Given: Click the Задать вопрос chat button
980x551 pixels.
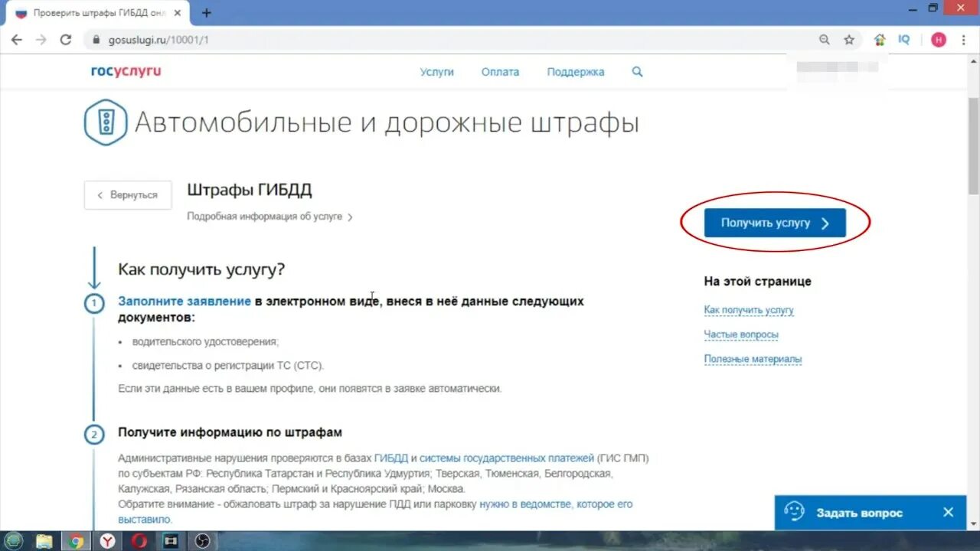Looking at the screenshot, I should click(859, 513).
